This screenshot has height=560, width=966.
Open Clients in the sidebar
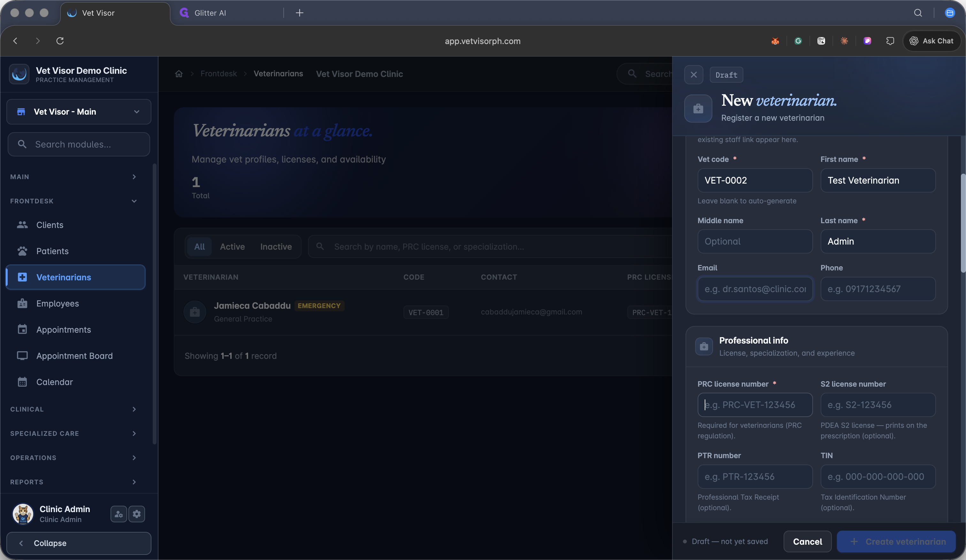[76, 225]
